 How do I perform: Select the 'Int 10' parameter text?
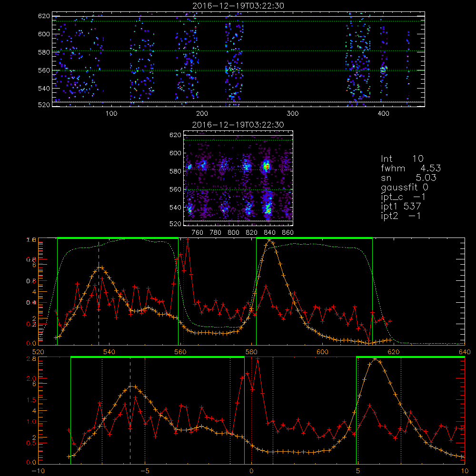pyautogui.click(x=402, y=159)
